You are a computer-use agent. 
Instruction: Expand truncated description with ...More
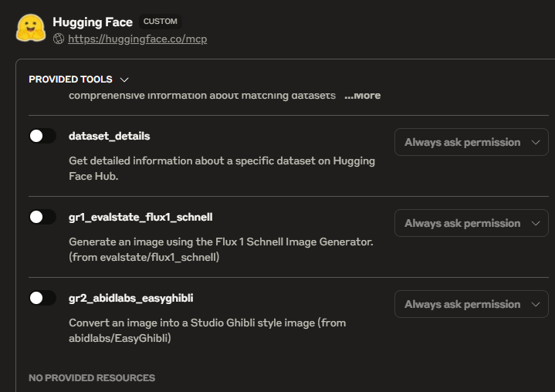[x=362, y=96]
